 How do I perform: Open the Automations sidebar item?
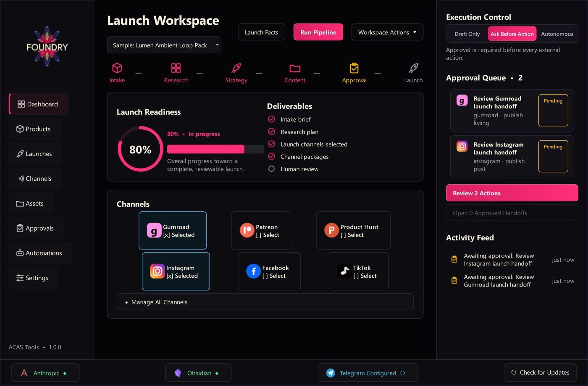pyautogui.click(x=40, y=253)
